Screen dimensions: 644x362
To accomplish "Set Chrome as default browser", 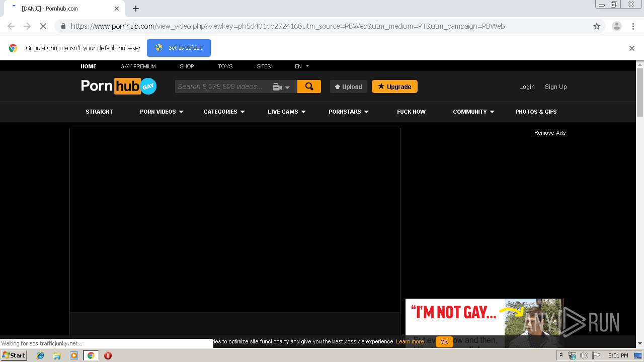I will (179, 48).
